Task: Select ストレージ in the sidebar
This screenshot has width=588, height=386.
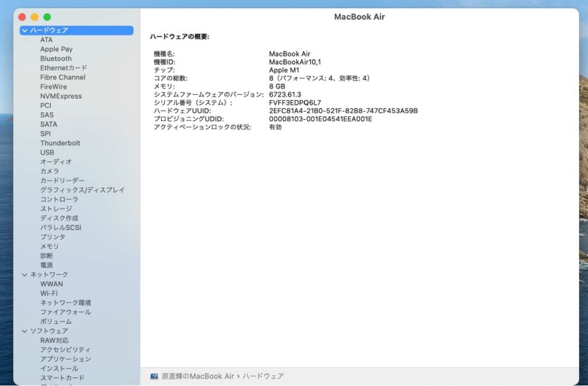Action: tap(56, 209)
